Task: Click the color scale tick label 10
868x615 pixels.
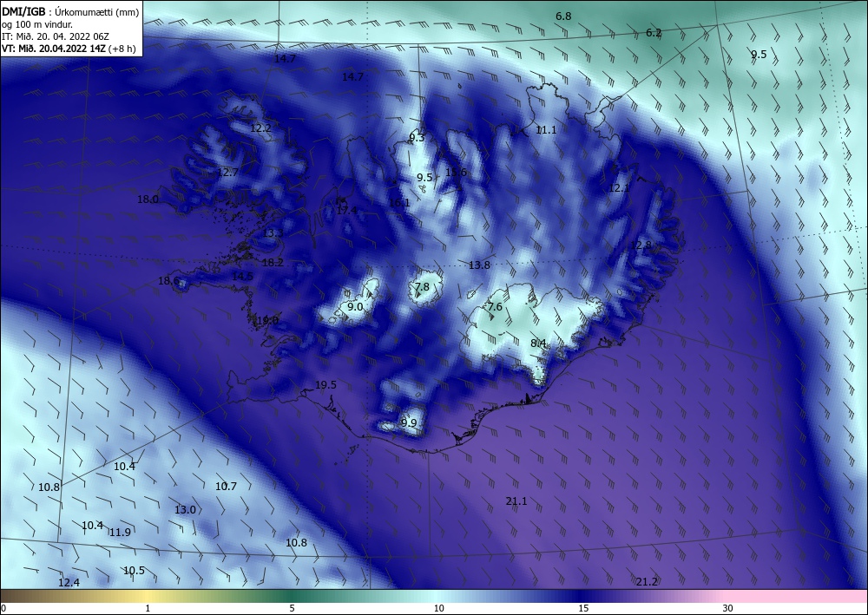Action: pos(438,609)
